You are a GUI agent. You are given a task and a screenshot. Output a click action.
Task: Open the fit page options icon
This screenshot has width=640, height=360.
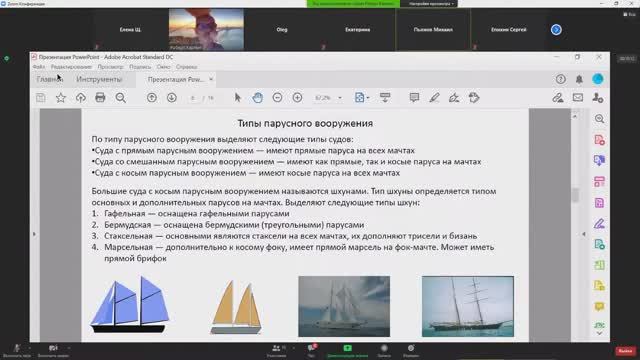[359, 98]
